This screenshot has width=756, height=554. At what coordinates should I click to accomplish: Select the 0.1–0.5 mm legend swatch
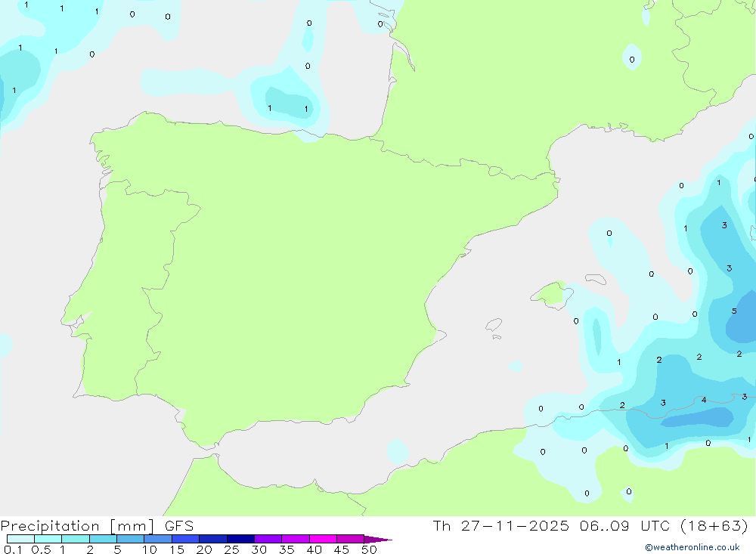point(20,539)
